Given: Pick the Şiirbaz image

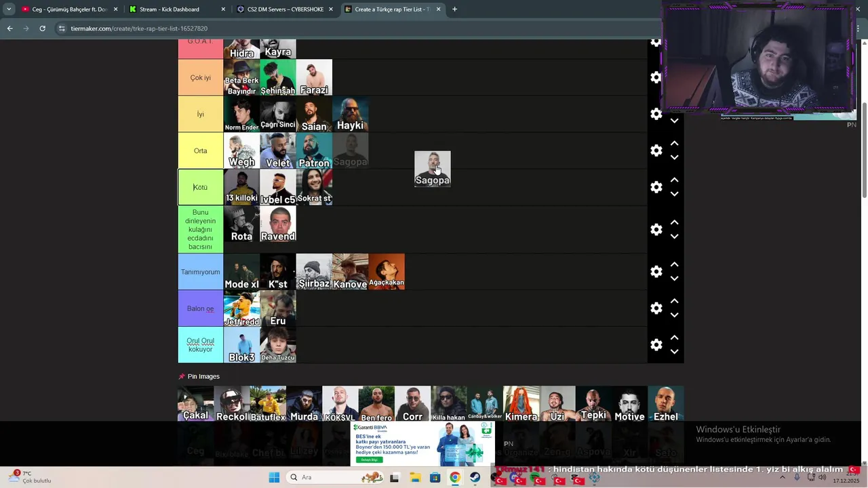Looking at the screenshot, I should click(314, 272).
